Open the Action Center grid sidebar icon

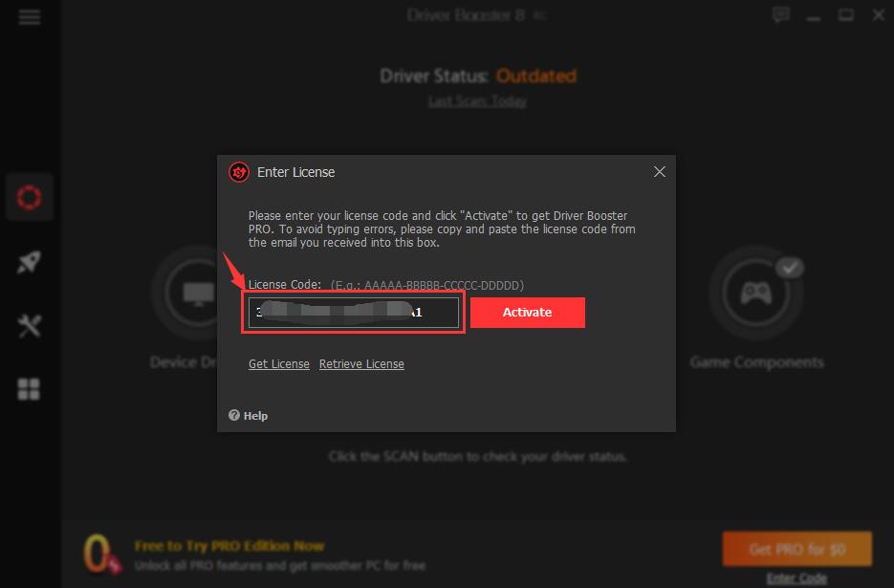click(29, 389)
